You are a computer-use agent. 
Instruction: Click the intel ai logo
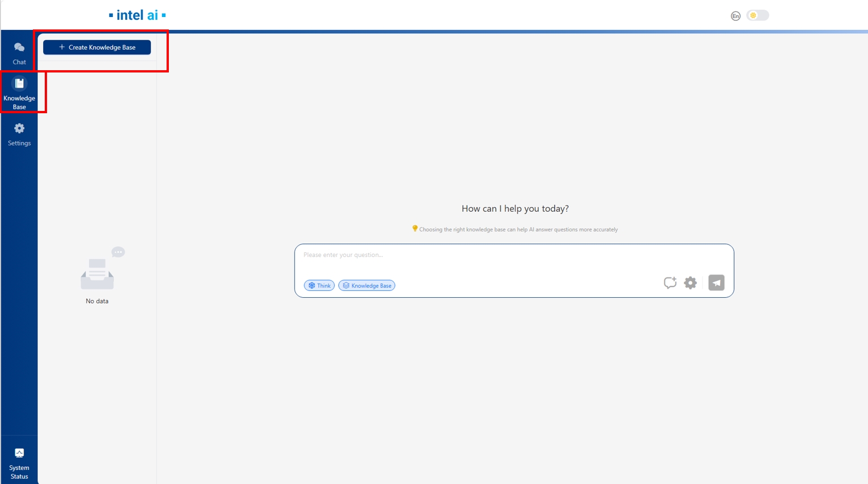click(x=137, y=15)
